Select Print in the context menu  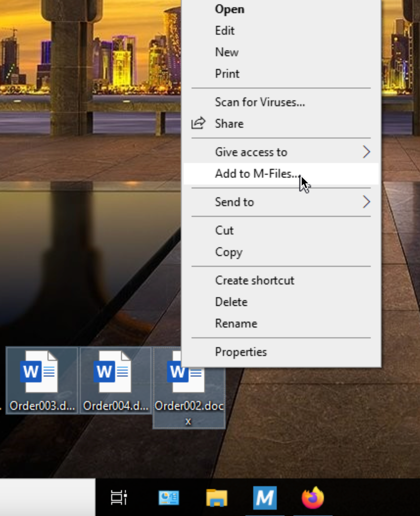[281, 74]
